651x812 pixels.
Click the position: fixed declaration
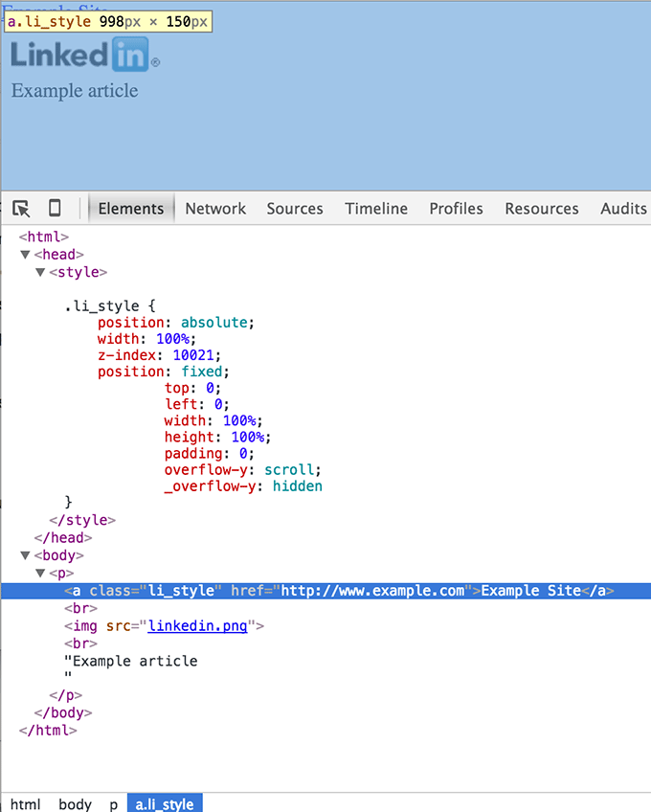pyautogui.click(x=164, y=372)
